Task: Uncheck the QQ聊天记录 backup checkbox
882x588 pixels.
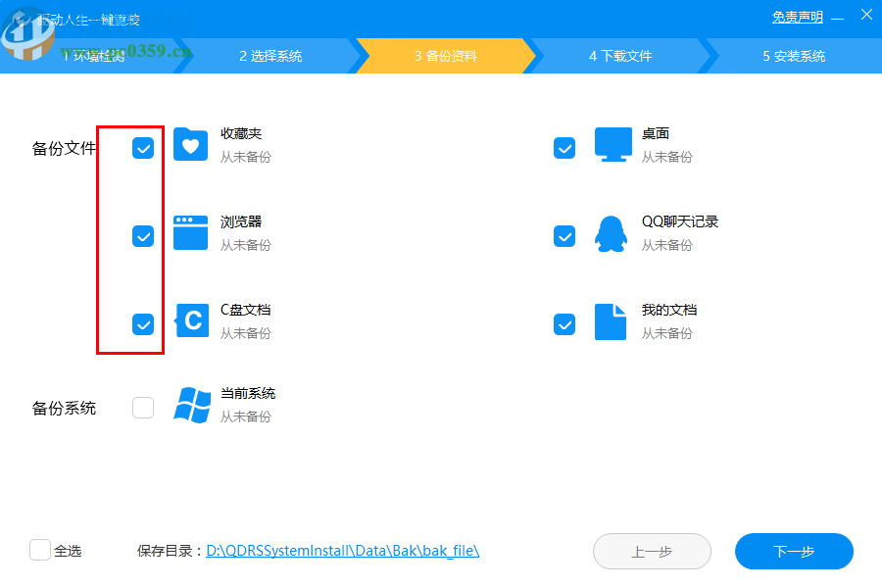Action: point(564,236)
